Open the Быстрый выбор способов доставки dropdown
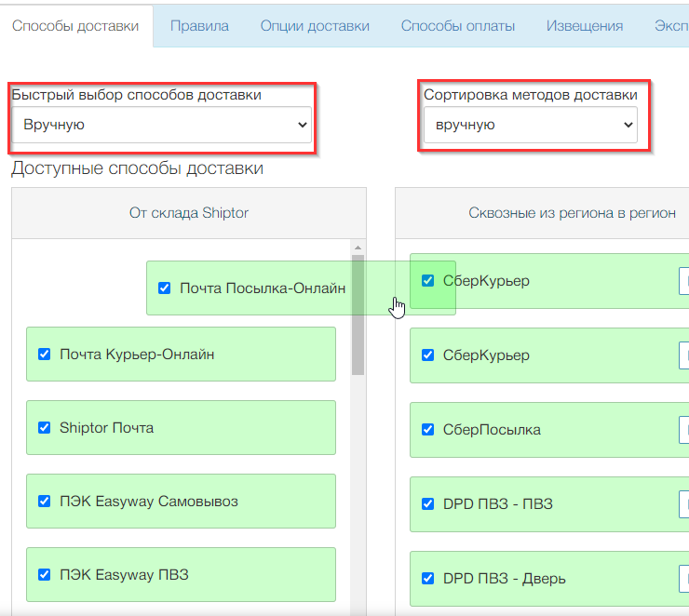The width and height of the screenshot is (689, 616). click(162, 125)
